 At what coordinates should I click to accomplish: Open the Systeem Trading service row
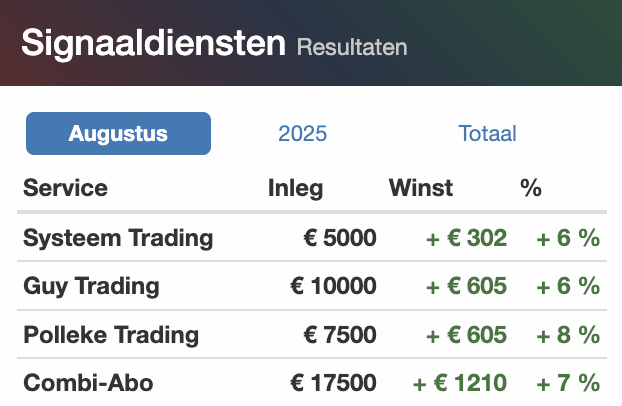click(x=312, y=238)
